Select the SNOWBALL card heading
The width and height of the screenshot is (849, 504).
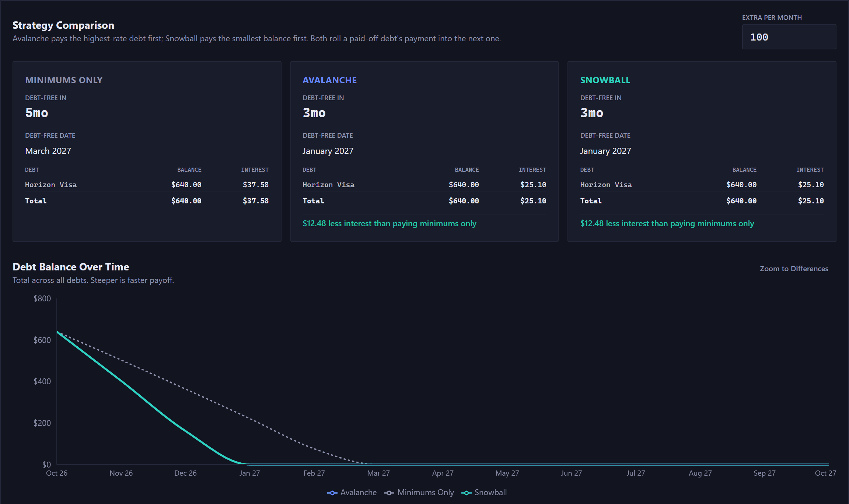pos(605,80)
